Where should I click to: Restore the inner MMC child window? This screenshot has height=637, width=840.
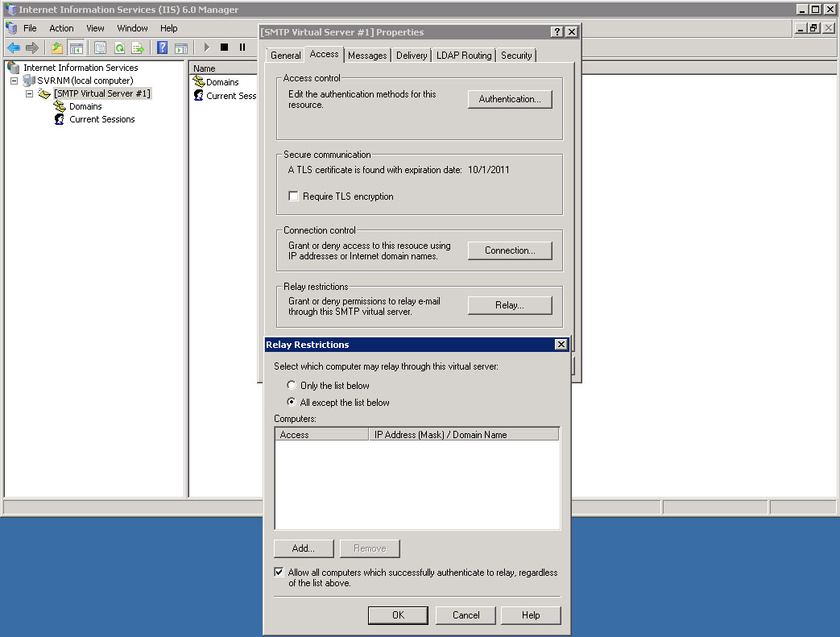[x=813, y=28]
